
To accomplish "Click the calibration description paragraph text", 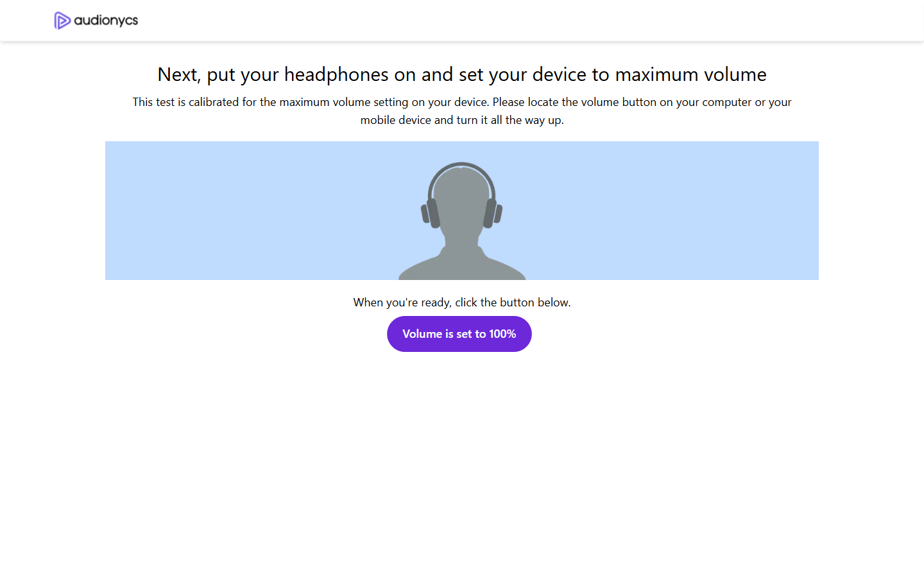I will (x=461, y=110).
